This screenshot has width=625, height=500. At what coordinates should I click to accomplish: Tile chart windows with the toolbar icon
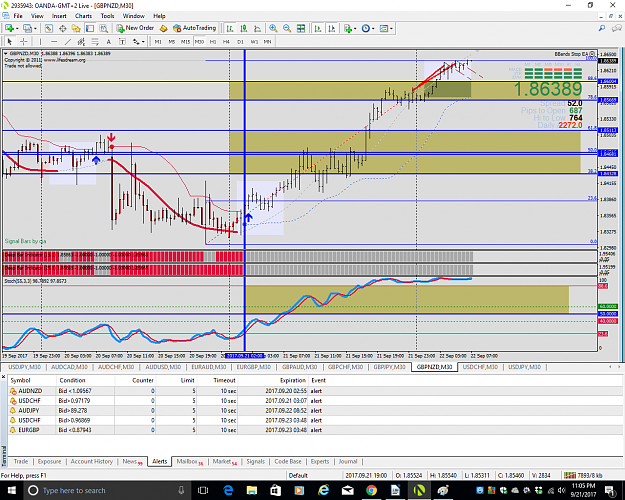point(301,28)
